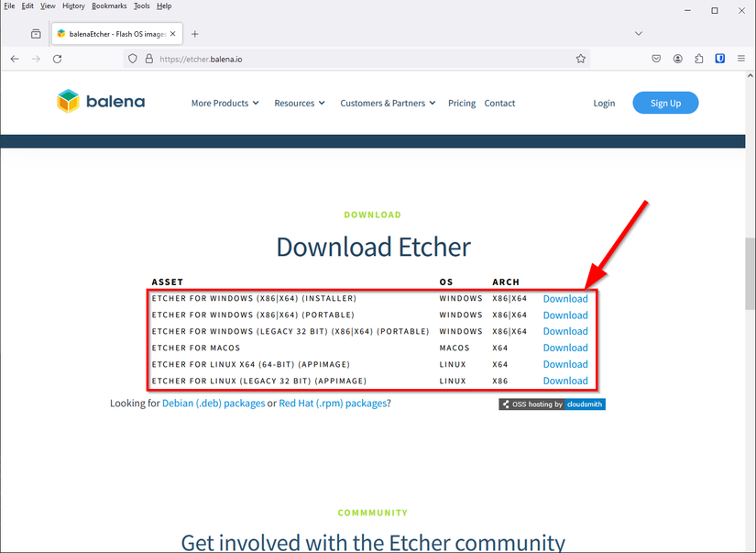Image resolution: width=756 pixels, height=553 pixels.
Task: Click the balena logo in the header
Action: (x=101, y=102)
